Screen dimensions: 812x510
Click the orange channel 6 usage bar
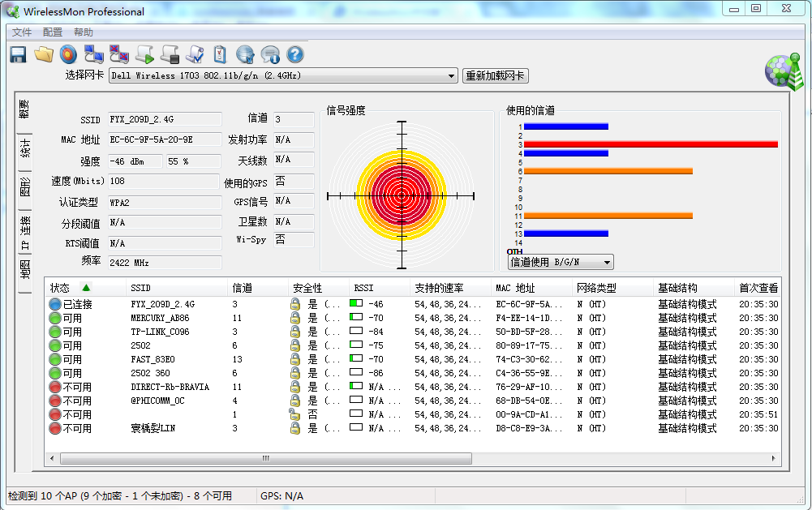point(608,171)
